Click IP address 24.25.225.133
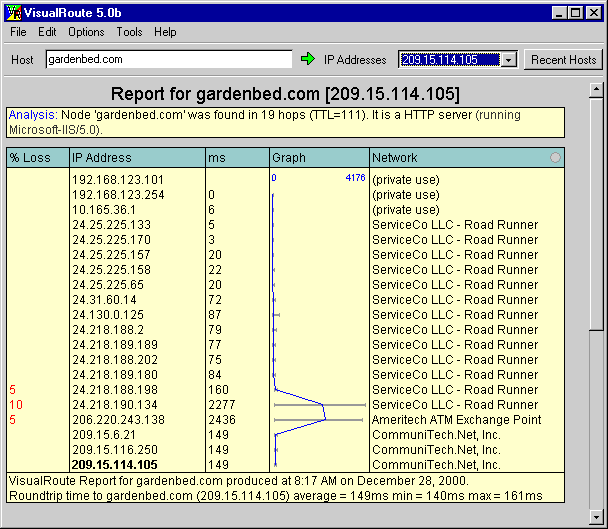Screen dimensions: 608x529 point(112,225)
